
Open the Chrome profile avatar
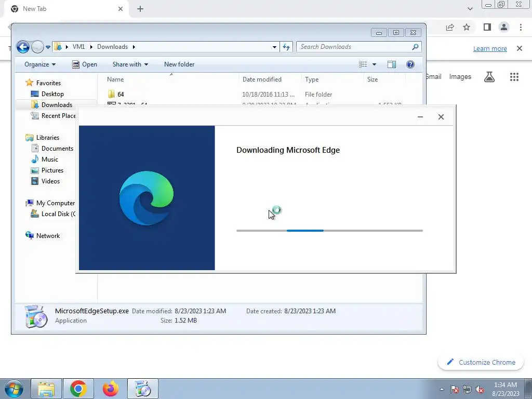504,27
